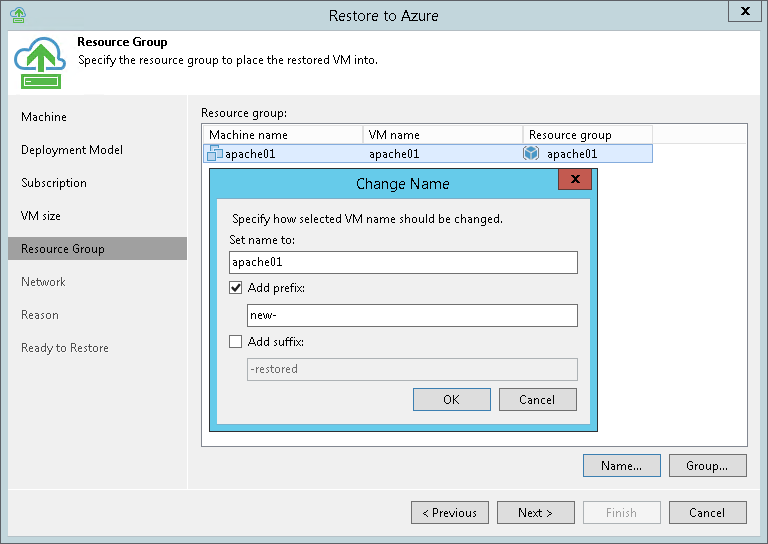Viewport: 768px width, 544px height.
Task: Proceed with the Next button
Action: 535,513
